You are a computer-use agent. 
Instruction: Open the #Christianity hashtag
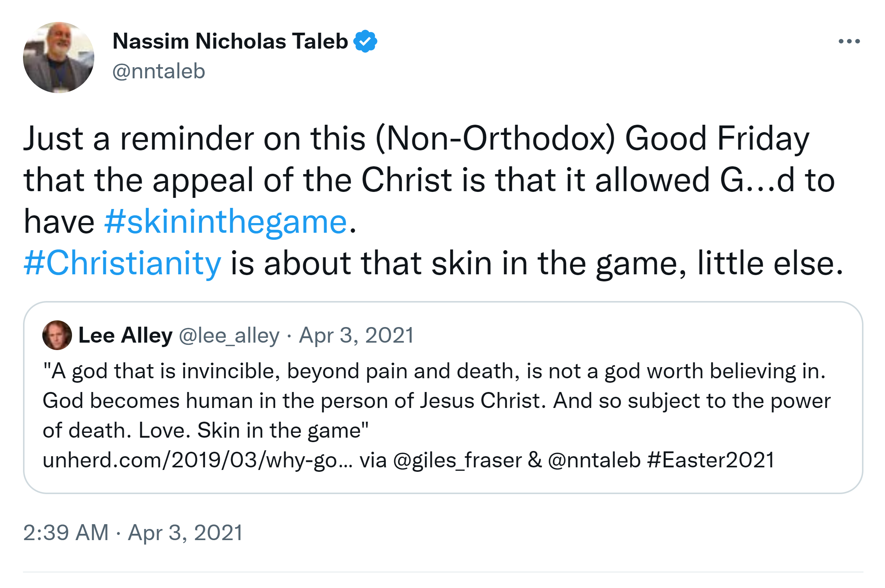click(x=122, y=263)
